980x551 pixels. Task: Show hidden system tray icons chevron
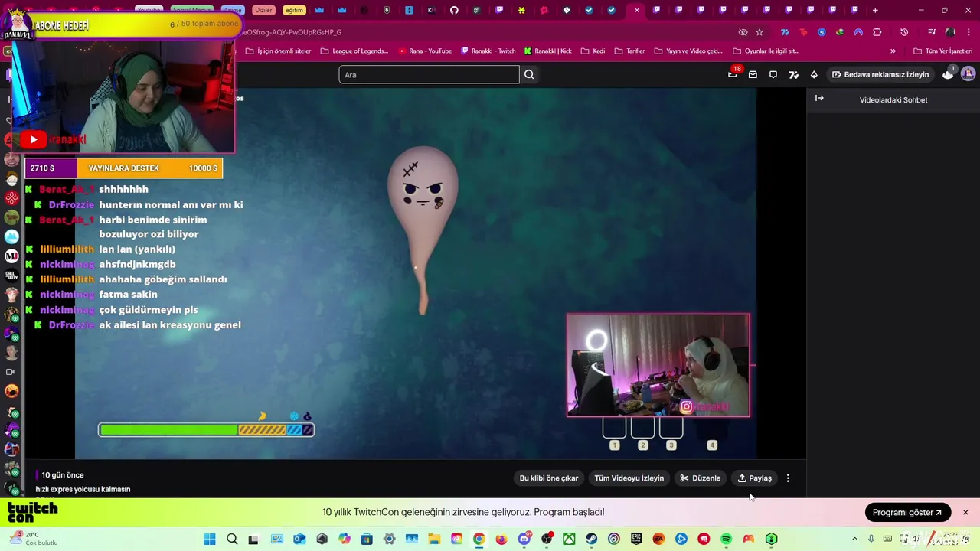854,539
